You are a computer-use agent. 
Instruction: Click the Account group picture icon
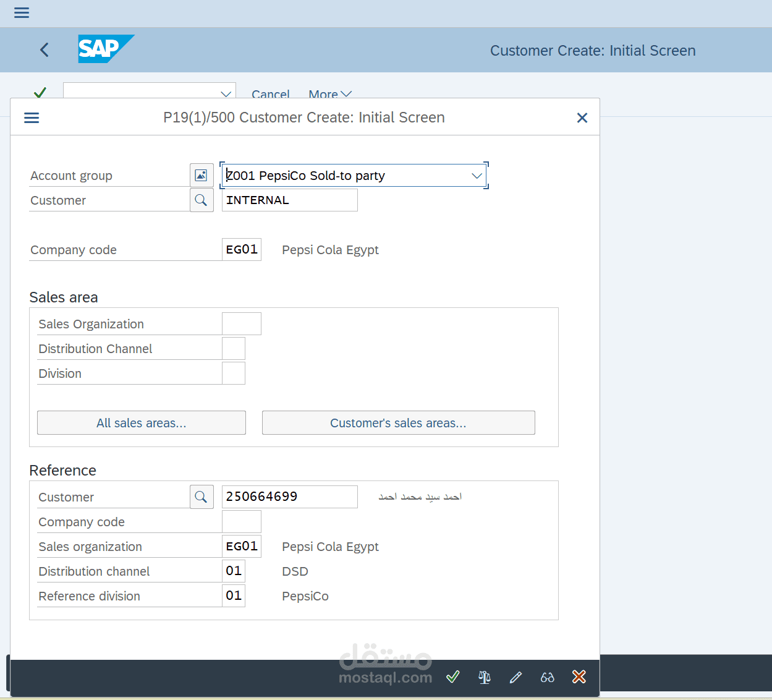point(201,176)
